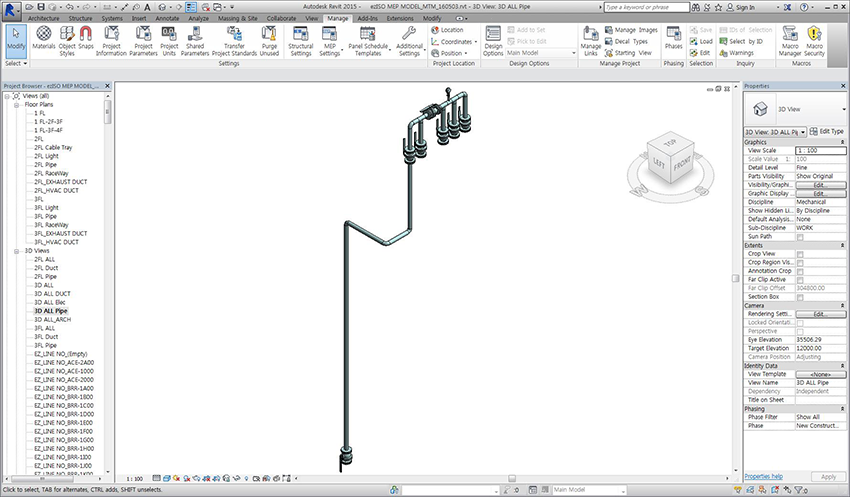Click the Visibility/Graphics Edit button
Screen dimensions: 850x497
(819, 185)
